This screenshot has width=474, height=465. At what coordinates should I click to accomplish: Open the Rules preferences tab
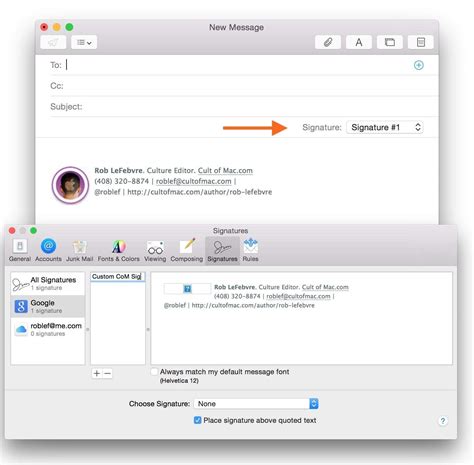(250, 251)
